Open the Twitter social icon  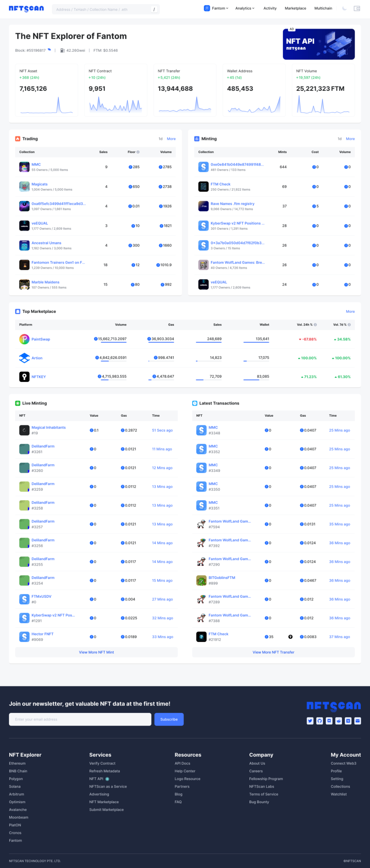pos(310,721)
